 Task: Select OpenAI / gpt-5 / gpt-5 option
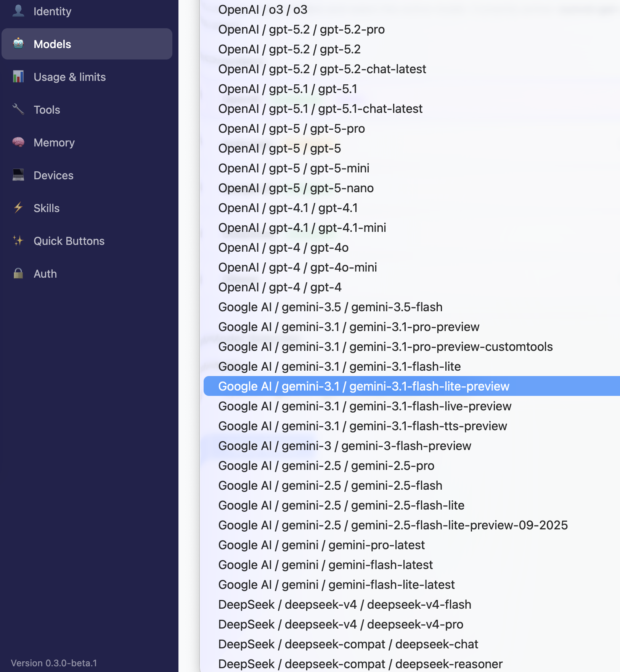pos(412,148)
